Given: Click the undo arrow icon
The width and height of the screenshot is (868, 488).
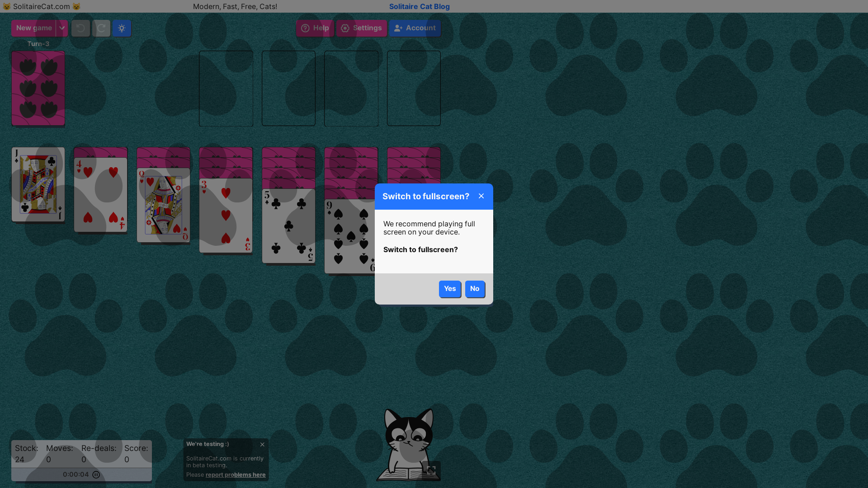Looking at the screenshot, I should click(80, 28).
